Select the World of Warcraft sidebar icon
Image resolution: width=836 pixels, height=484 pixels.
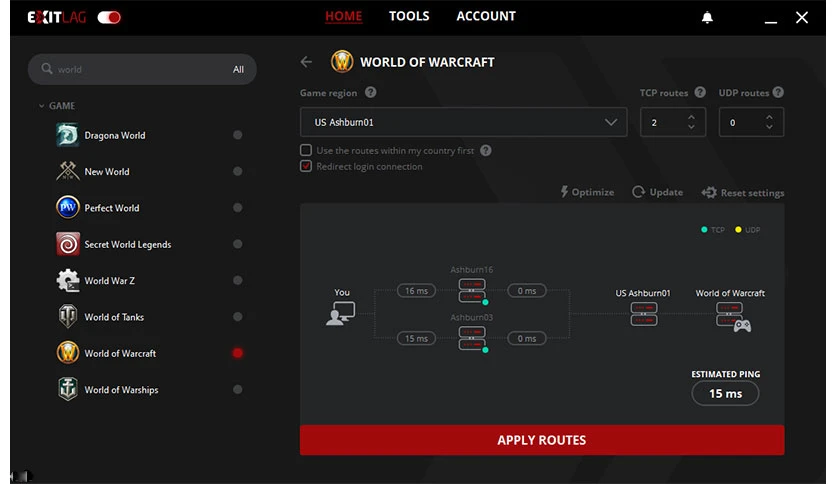(x=68, y=353)
